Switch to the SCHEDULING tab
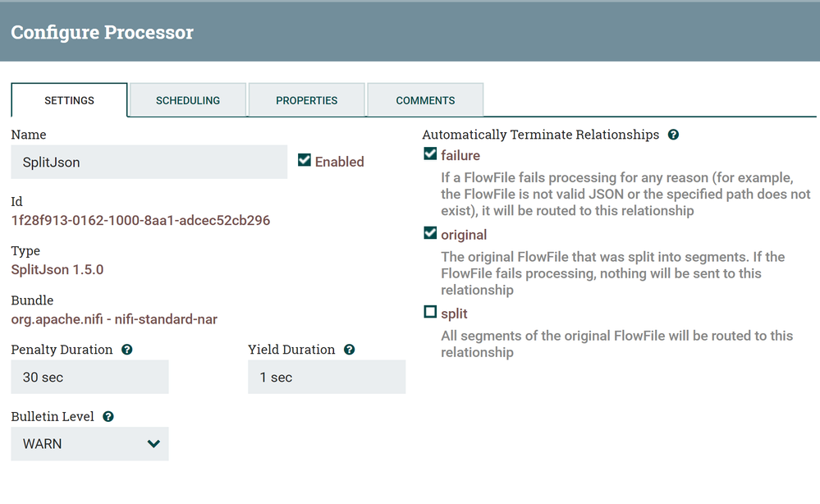 [x=187, y=99]
